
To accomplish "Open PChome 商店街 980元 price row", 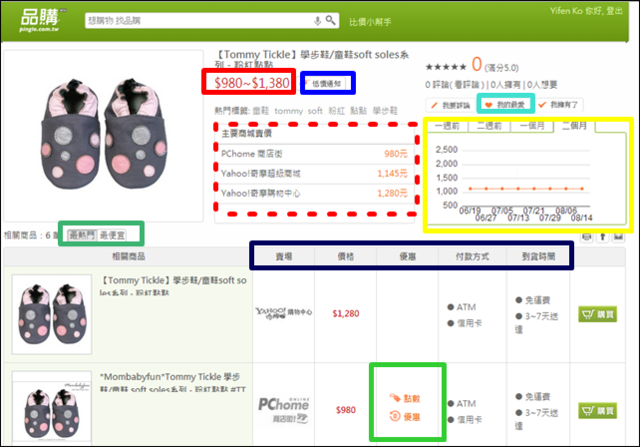I will [x=314, y=154].
